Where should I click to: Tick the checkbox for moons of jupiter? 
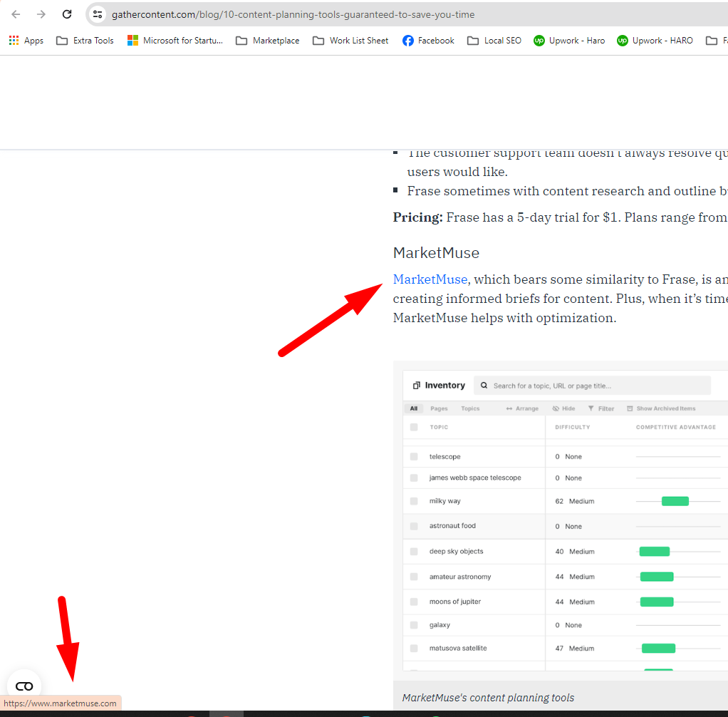pyautogui.click(x=414, y=602)
